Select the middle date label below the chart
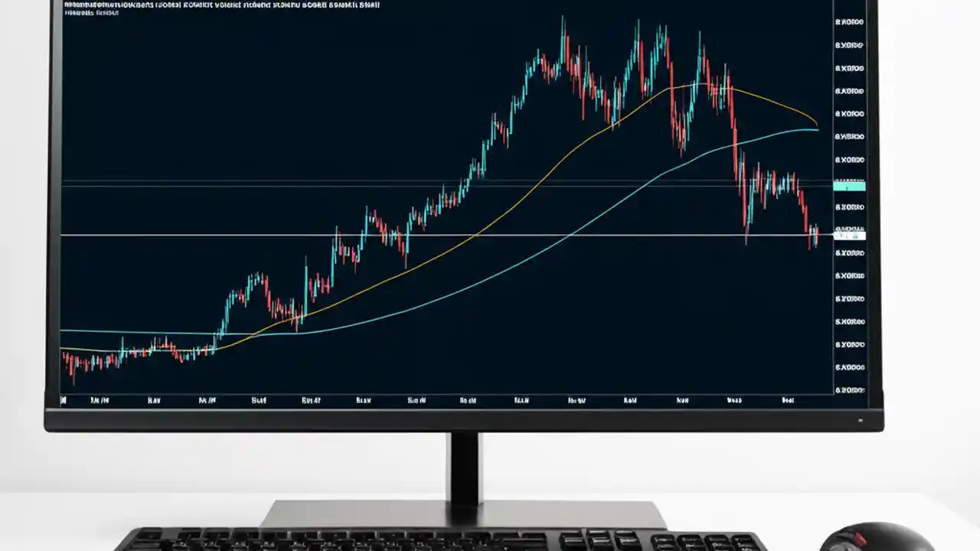Viewport: 980px width, 551px height. 416,400
